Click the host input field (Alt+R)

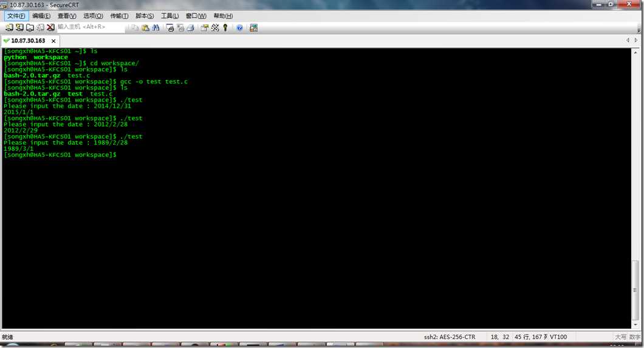tap(91, 27)
